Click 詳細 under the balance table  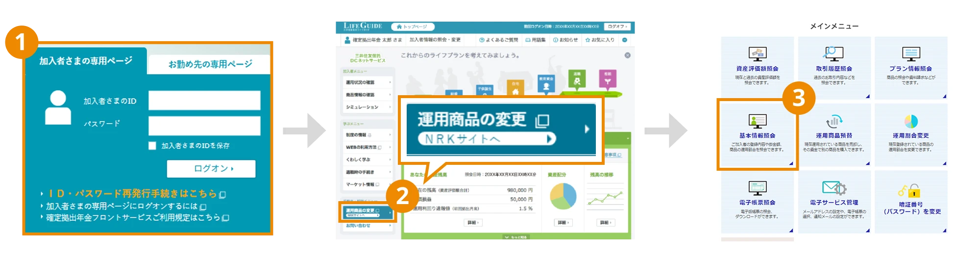coord(472,223)
